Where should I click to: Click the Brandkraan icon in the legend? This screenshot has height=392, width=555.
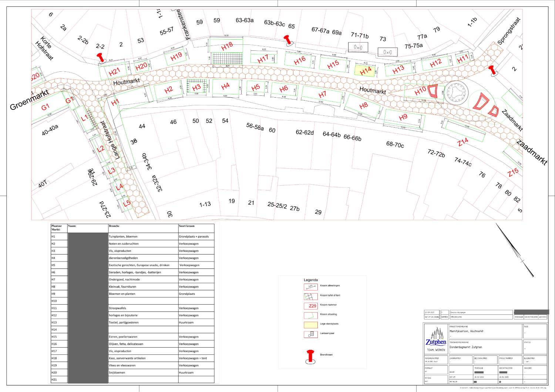point(310,356)
